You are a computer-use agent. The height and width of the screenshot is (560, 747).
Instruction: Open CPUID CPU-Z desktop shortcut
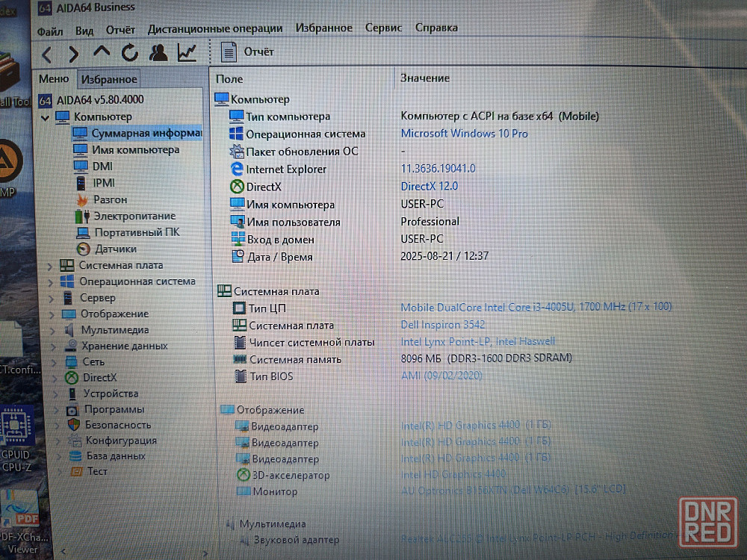[16, 439]
